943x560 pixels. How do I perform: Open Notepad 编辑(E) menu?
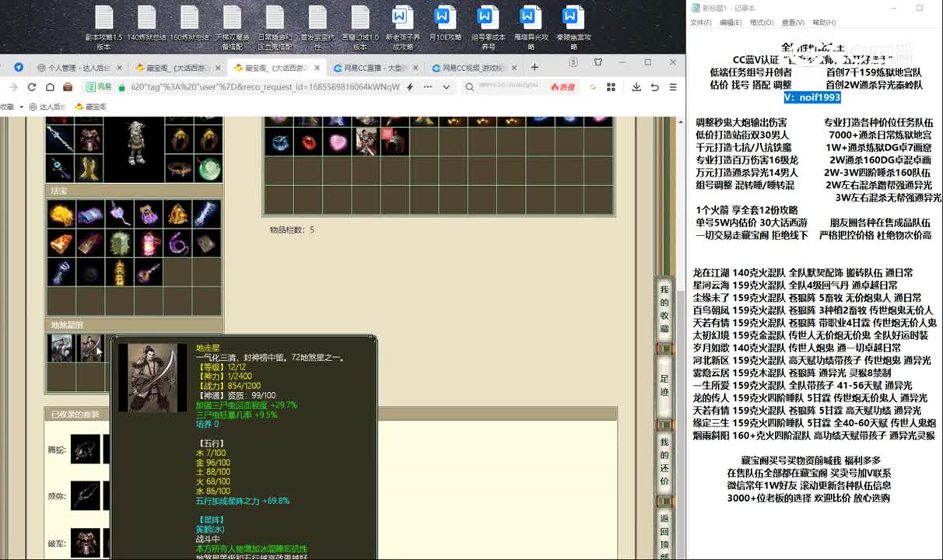(x=731, y=23)
